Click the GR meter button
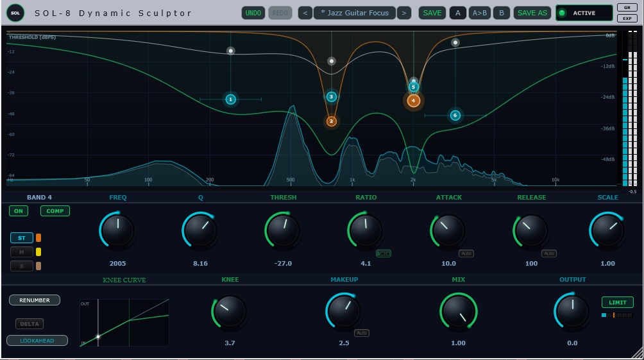 coord(627,8)
